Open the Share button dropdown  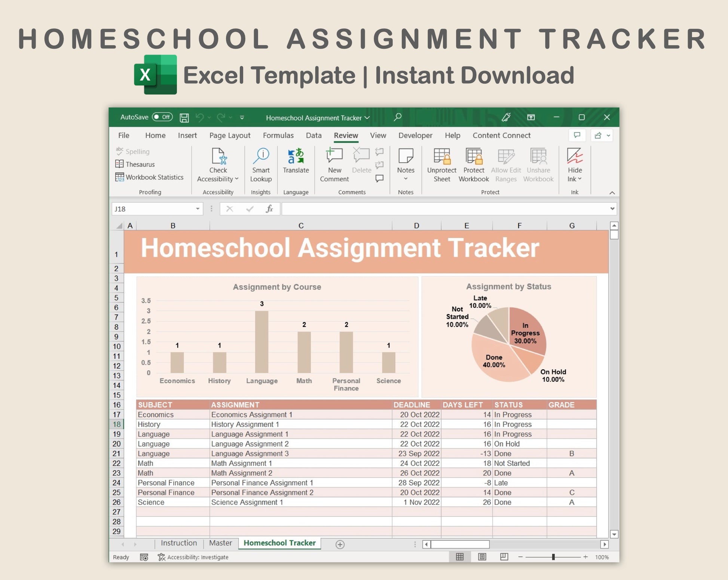click(602, 135)
